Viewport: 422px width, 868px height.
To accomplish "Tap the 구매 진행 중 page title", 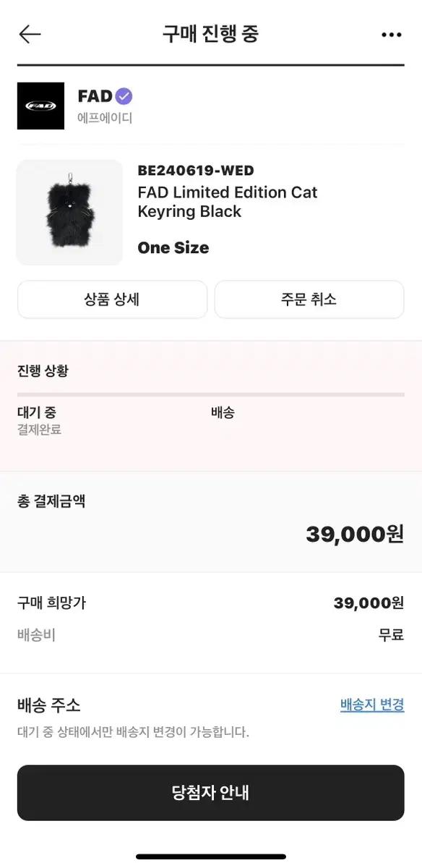I will click(x=210, y=34).
